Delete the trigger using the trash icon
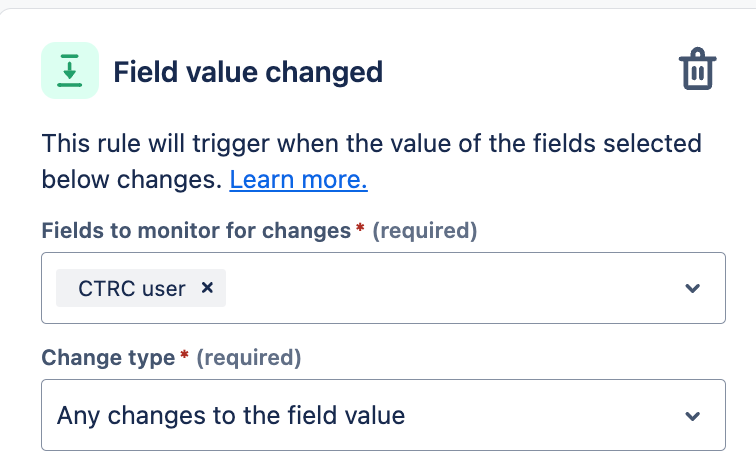This screenshot has width=756, height=476. (x=697, y=71)
